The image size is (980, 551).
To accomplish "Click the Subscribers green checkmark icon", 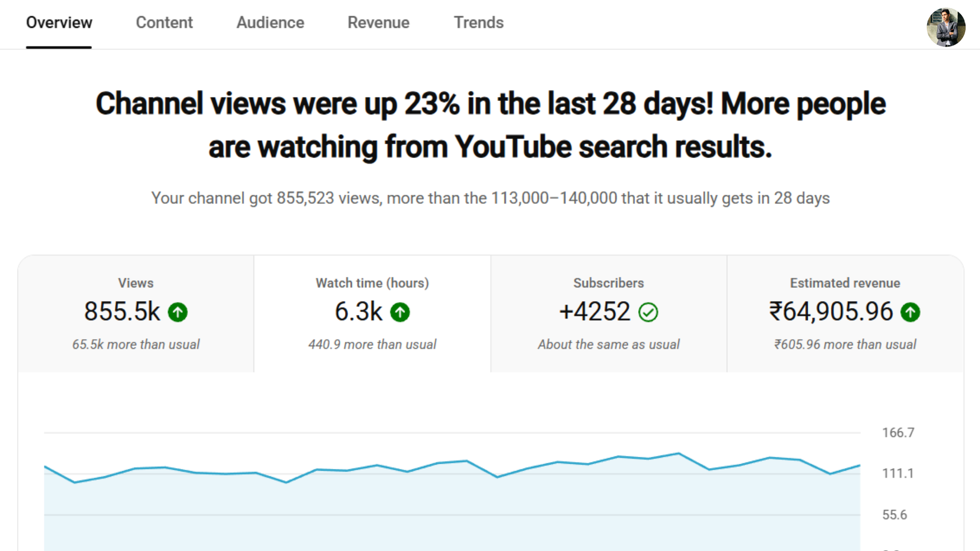I will tap(648, 312).
